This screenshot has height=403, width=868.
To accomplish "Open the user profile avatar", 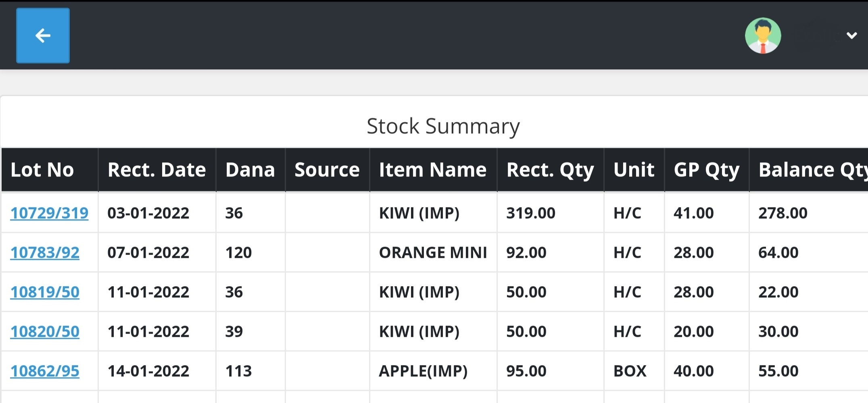I will click(x=763, y=35).
